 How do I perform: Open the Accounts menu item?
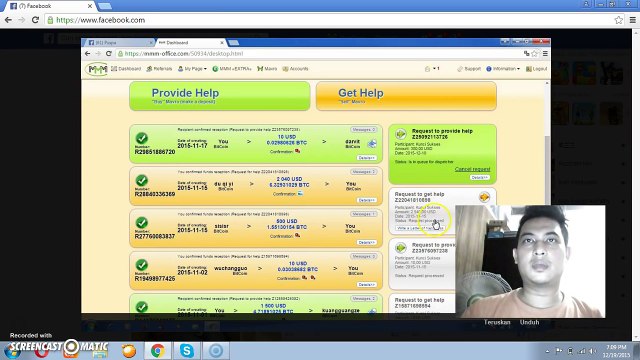(296, 69)
